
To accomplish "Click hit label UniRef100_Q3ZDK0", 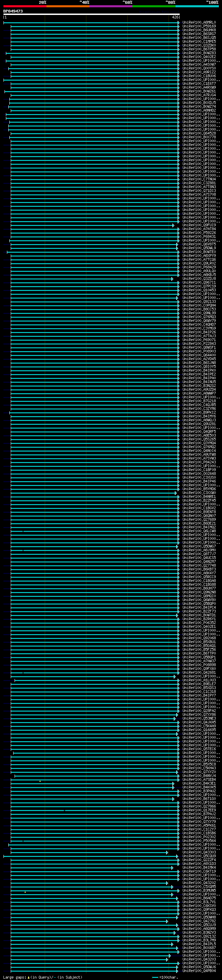I will tap(199, 45).
